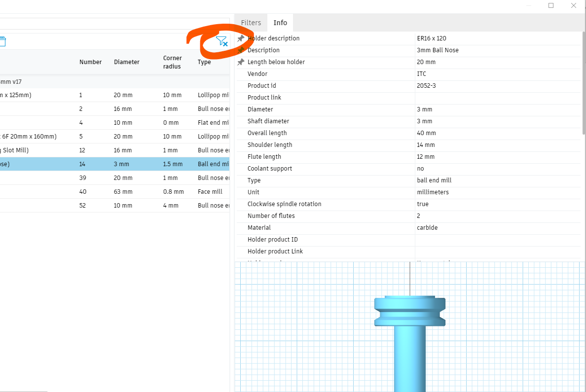Sort tools by the Number column

point(90,62)
